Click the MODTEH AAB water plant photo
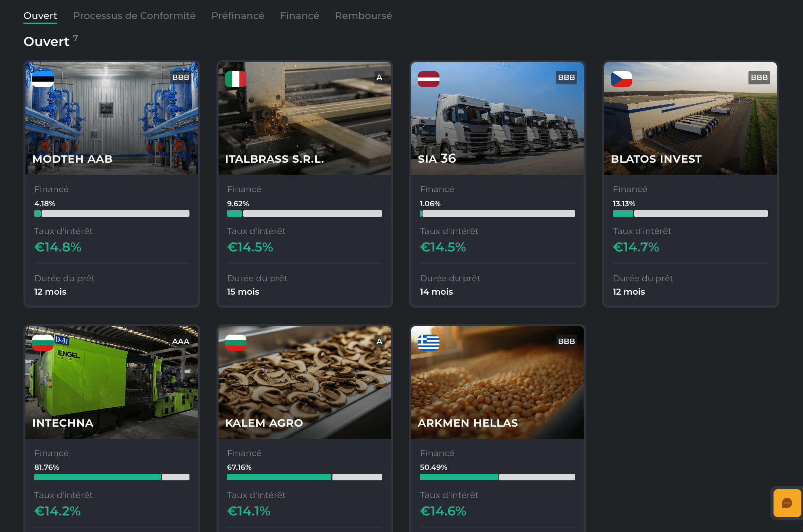This screenshot has height=532, width=803. 111,118
